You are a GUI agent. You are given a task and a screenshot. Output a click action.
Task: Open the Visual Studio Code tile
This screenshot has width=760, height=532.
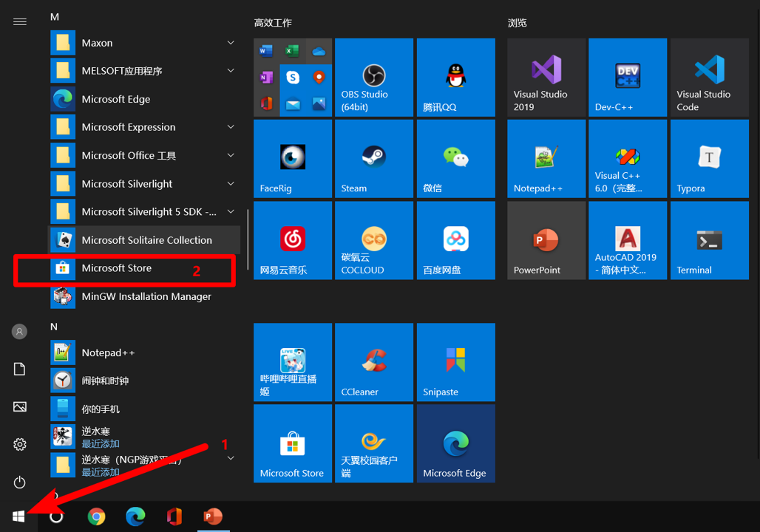tap(710, 77)
